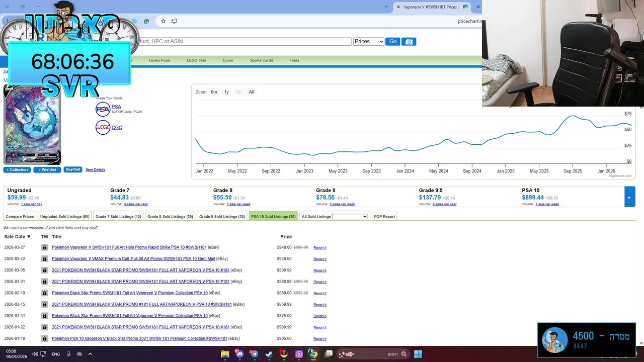Click the Windows taskbar search box
The width and height of the screenshot is (644, 362).
pyautogui.click(x=372, y=354)
